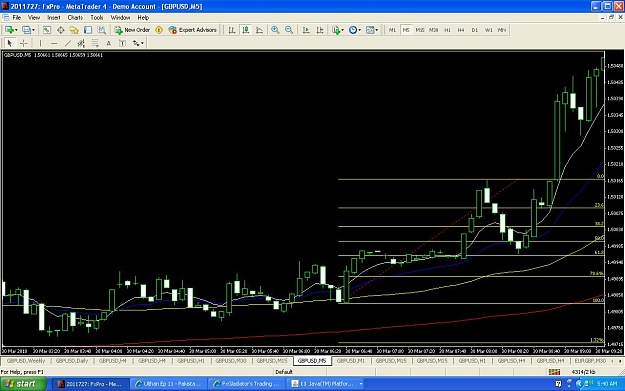The width and height of the screenshot is (625, 391).
Task: Switch to GBPUSD,Weekly chart tab
Action: pyautogui.click(x=26, y=361)
